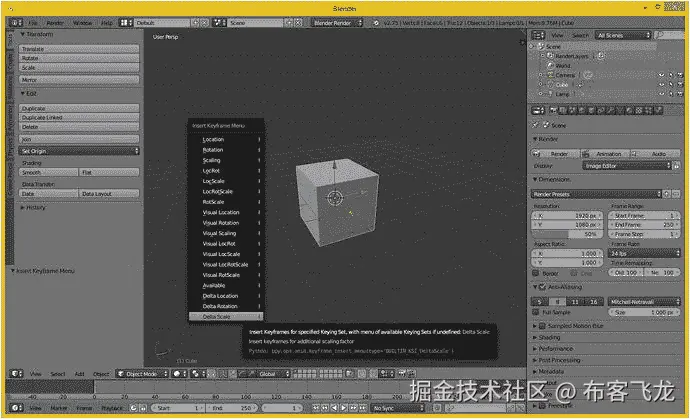Click the World icon in outliner
Screen dimensions: 690x419
point(550,66)
